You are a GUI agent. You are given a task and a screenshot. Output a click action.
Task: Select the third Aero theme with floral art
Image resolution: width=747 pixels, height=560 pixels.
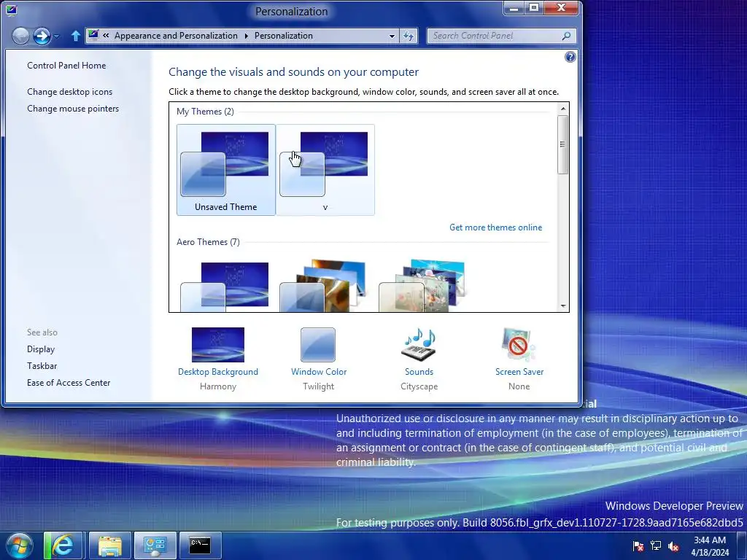click(422, 286)
